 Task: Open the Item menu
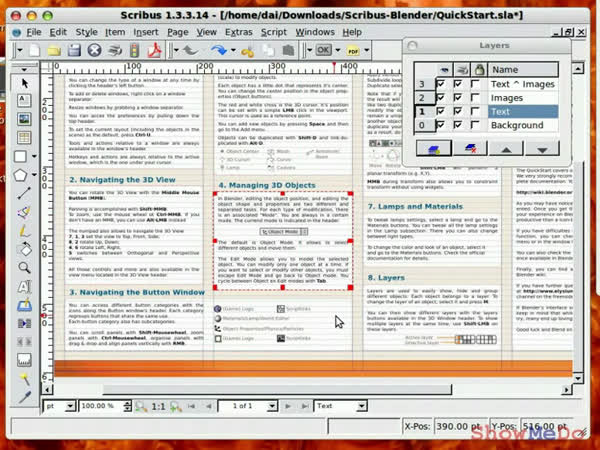115,32
